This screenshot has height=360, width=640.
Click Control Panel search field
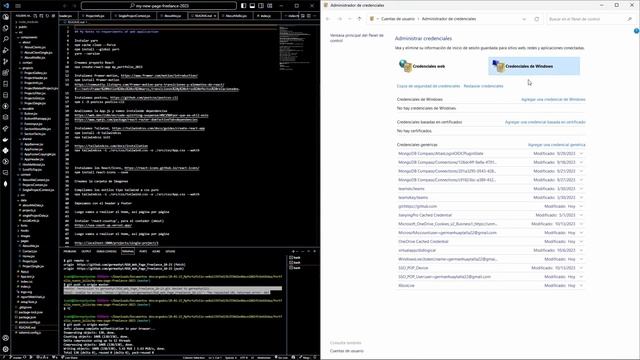point(590,19)
